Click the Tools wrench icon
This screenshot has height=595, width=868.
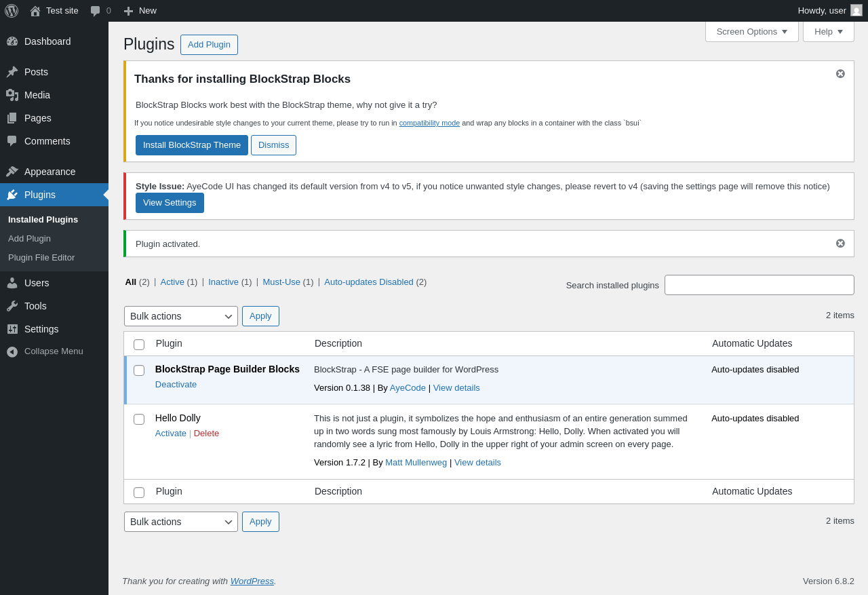12,306
